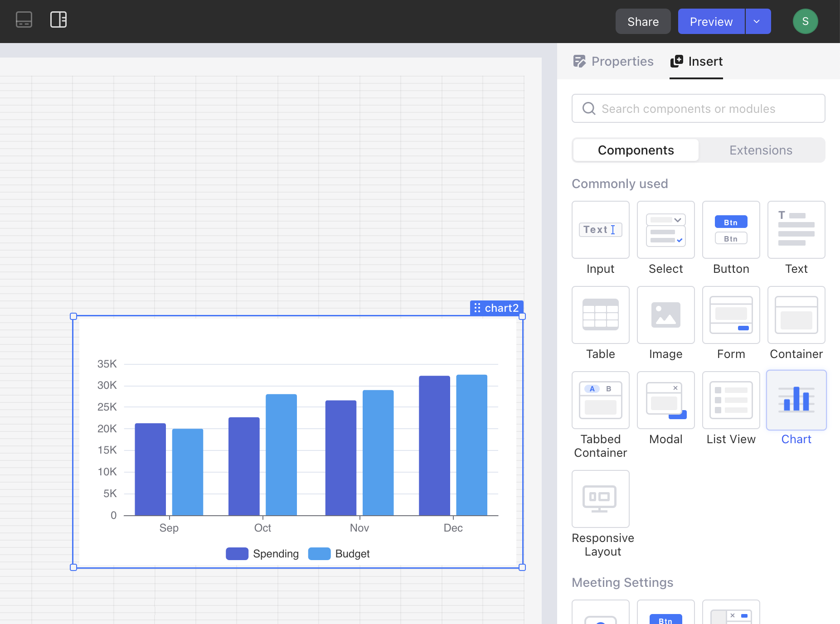This screenshot has width=840, height=624.
Task: Focus the search components field
Action: pos(698,109)
